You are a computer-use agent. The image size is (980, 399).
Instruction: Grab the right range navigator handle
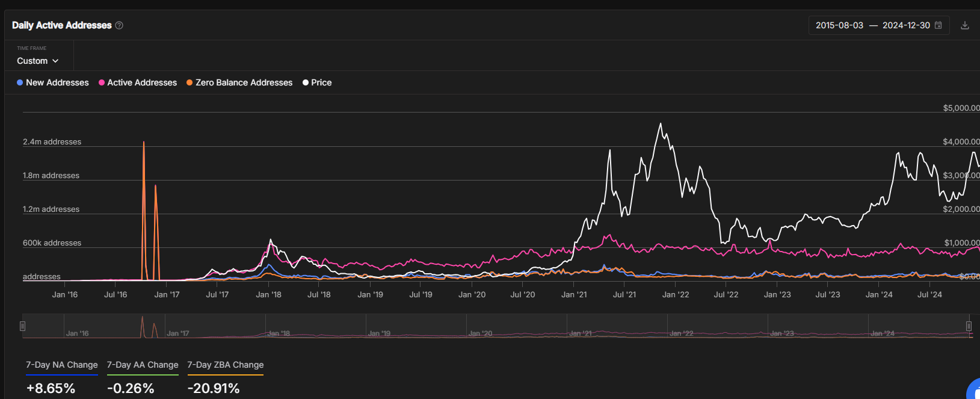969,326
